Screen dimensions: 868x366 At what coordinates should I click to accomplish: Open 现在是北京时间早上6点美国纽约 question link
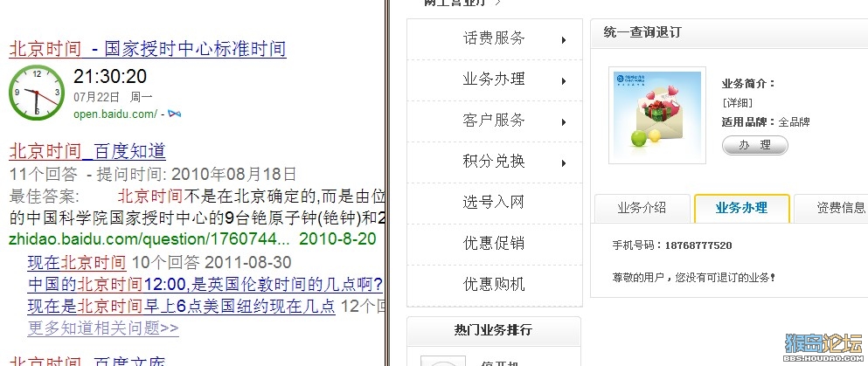click(x=182, y=306)
